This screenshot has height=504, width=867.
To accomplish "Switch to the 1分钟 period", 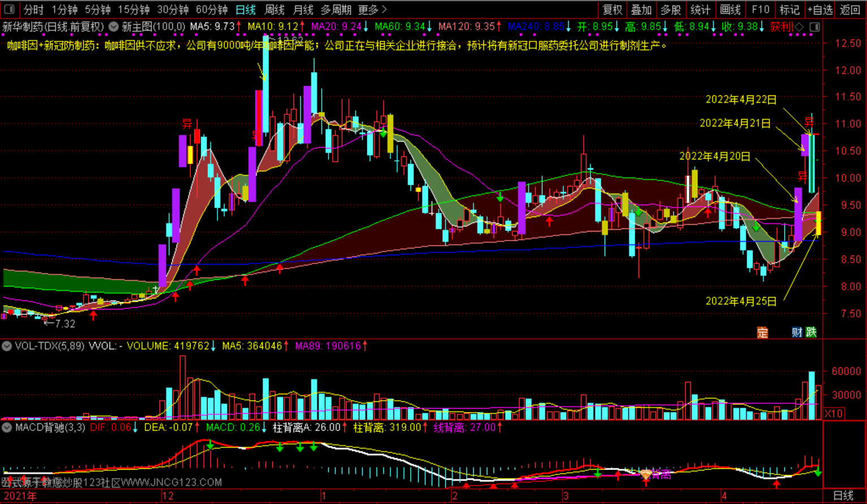I will pos(64,10).
